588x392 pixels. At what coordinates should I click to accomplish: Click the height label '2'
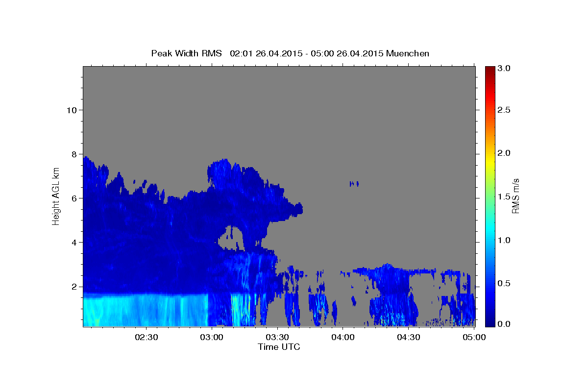[x=73, y=287]
